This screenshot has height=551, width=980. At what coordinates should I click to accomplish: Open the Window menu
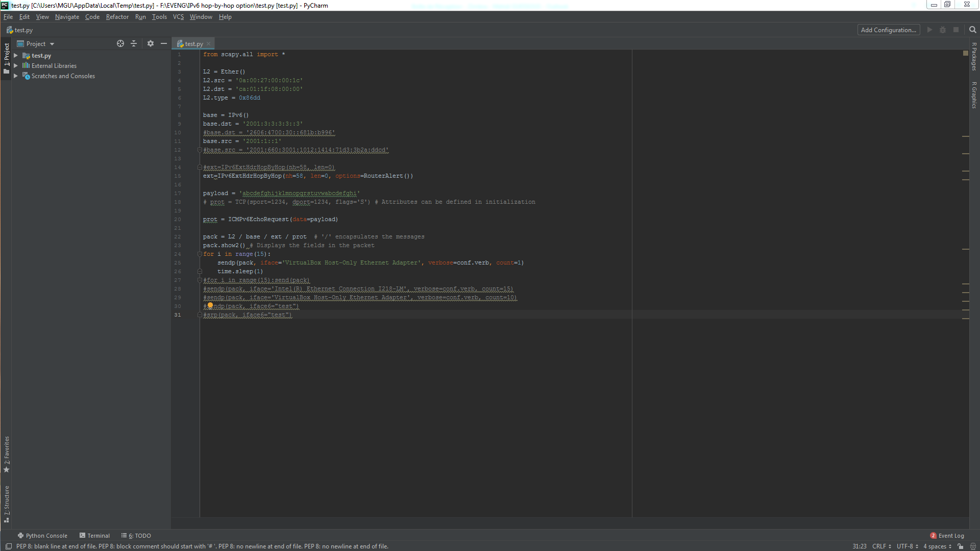coord(201,17)
